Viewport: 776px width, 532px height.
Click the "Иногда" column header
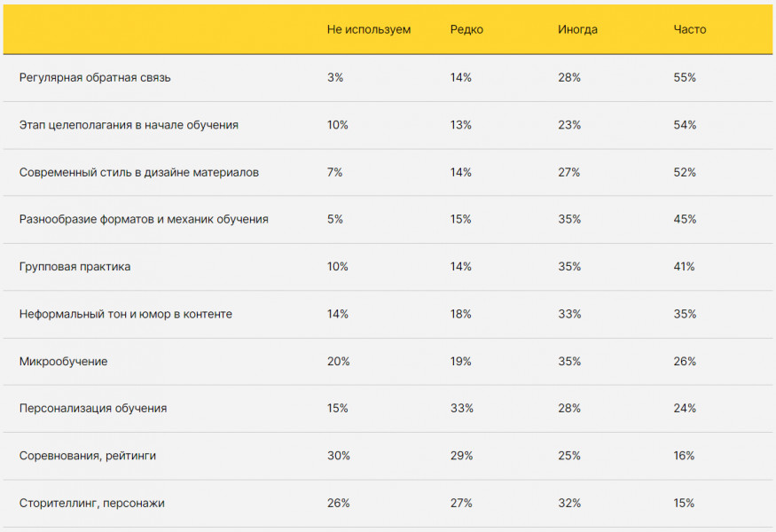coord(577,29)
